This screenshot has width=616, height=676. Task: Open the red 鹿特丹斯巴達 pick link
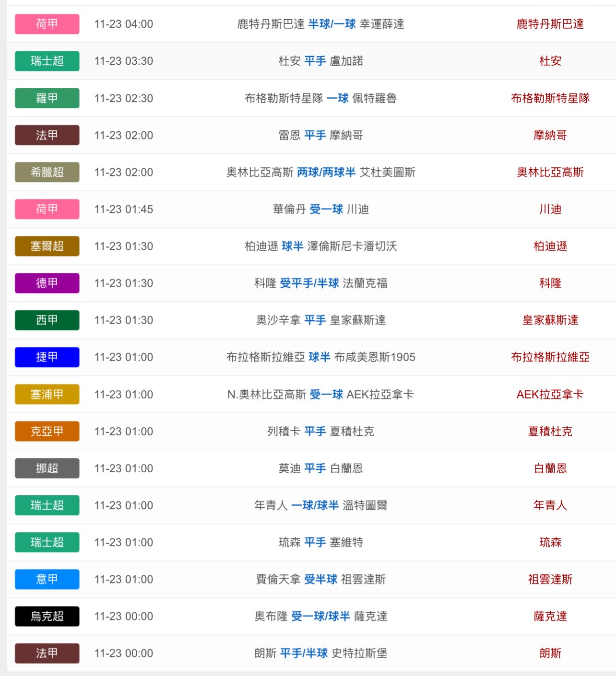(x=550, y=24)
